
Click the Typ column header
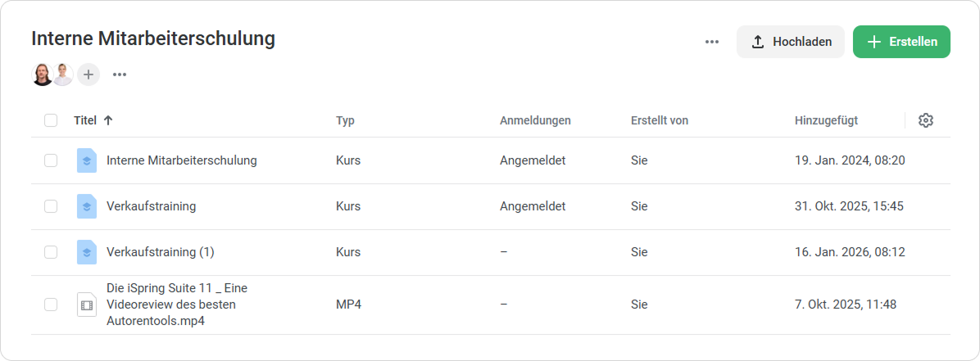pos(345,120)
